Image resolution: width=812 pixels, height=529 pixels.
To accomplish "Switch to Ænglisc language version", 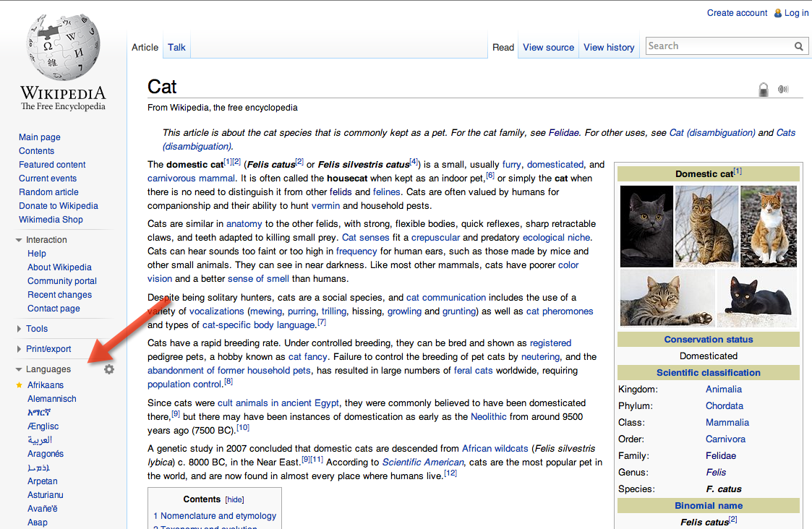I will [43, 426].
